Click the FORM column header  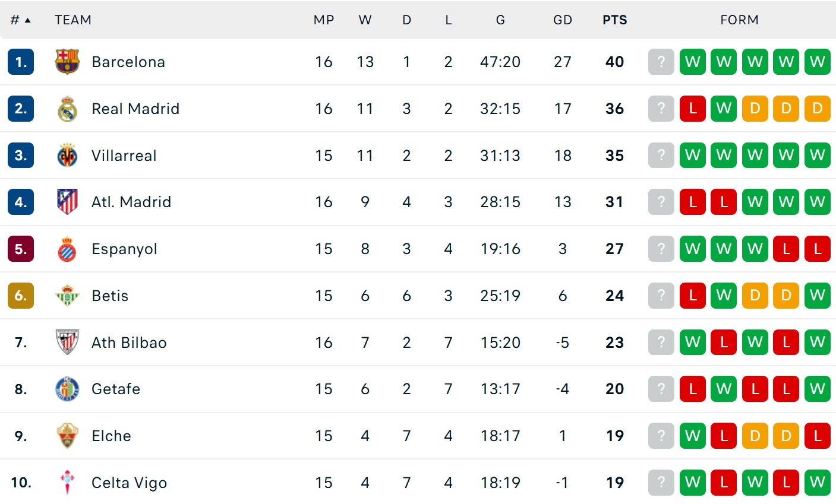(x=739, y=20)
